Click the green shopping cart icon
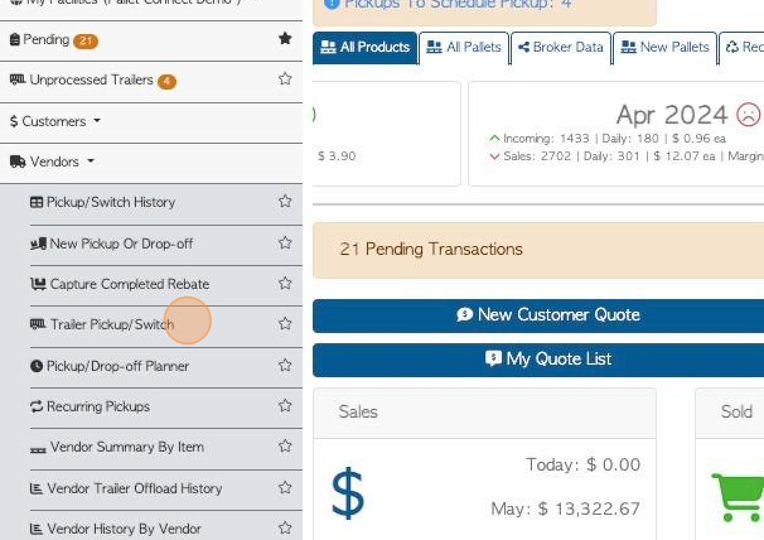Image resolution: width=764 pixels, height=540 pixels. (738, 497)
